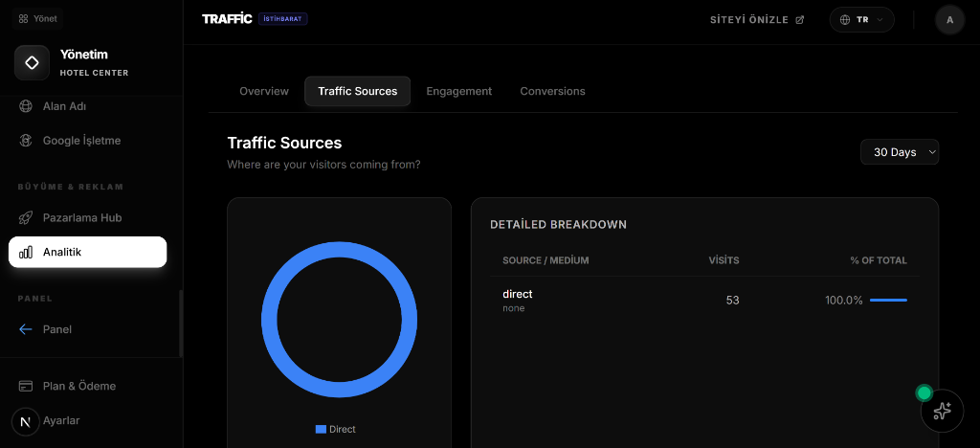Open the user avatar A menu
The image size is (980, 448).
pos(949,19)
